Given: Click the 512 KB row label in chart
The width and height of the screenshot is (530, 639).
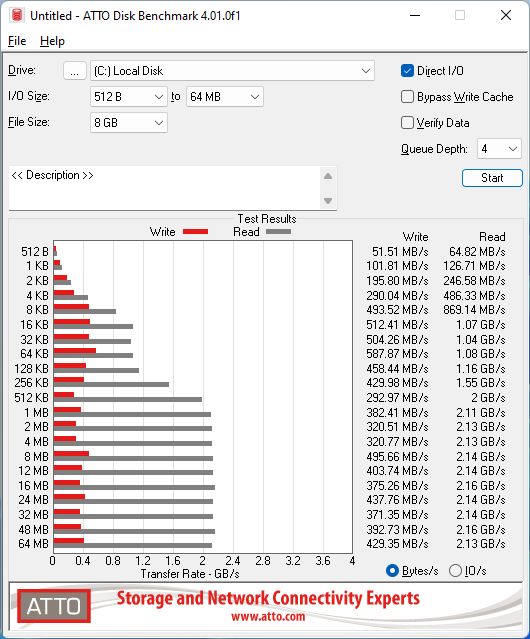Looking at the screenshot, I should [31, 397].
